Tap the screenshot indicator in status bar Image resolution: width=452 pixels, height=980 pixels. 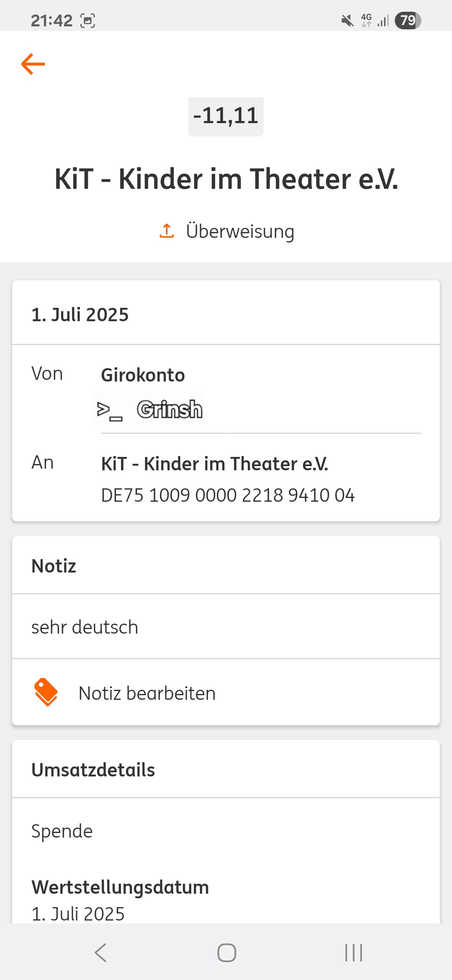[87, 21]
